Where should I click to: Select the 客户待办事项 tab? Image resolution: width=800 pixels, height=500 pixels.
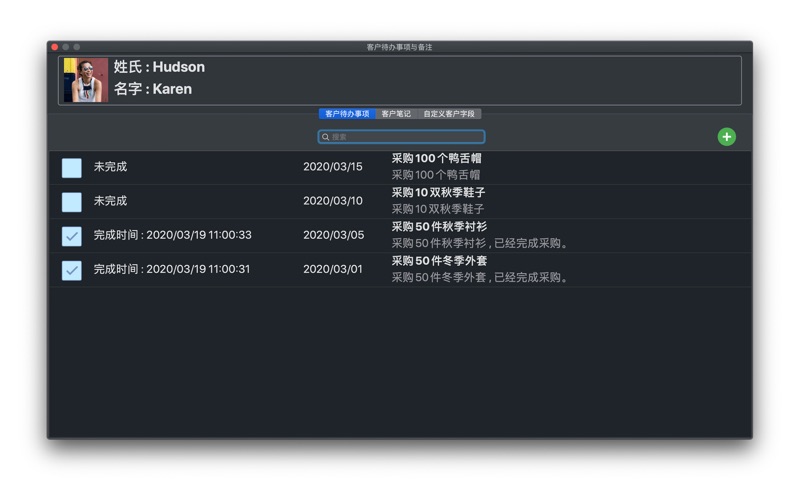click(347, 114)
